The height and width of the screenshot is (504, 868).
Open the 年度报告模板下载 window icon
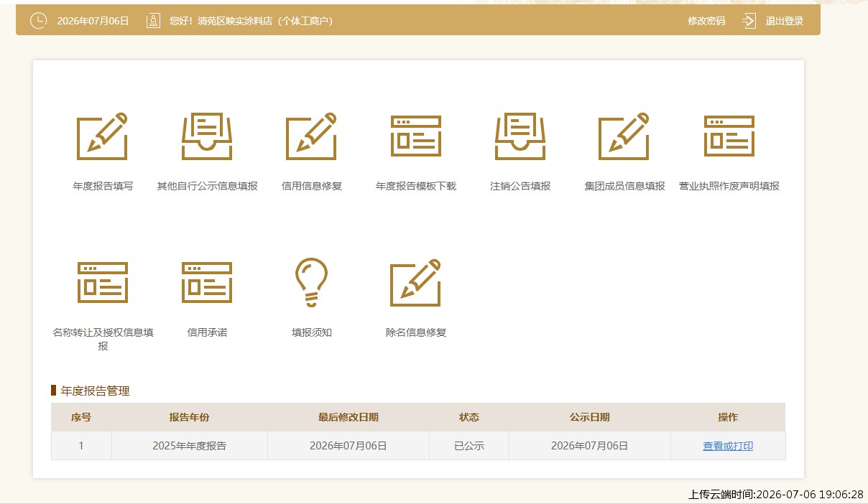click(x=416, y=136)
